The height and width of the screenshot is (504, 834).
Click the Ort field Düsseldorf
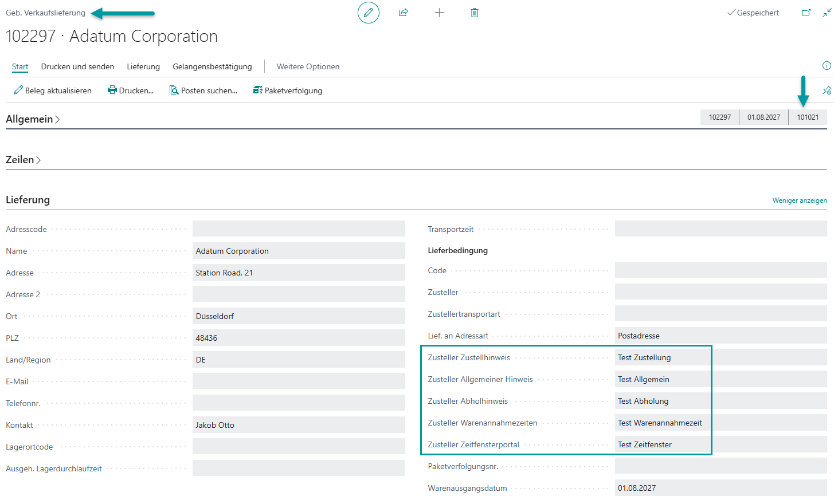[299, 316]
